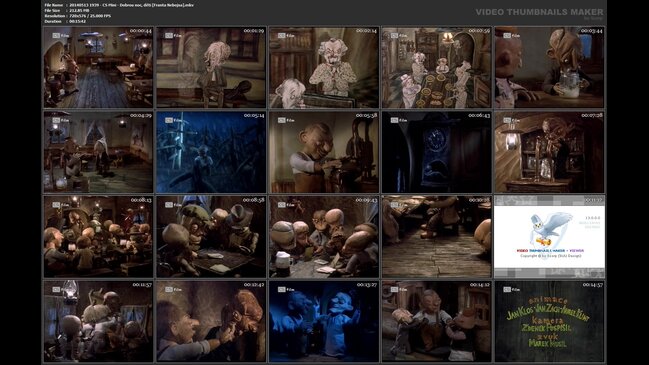
Task: Click the 00:05:58 puppet close-up thumbnail
Action: coord(324,152)
